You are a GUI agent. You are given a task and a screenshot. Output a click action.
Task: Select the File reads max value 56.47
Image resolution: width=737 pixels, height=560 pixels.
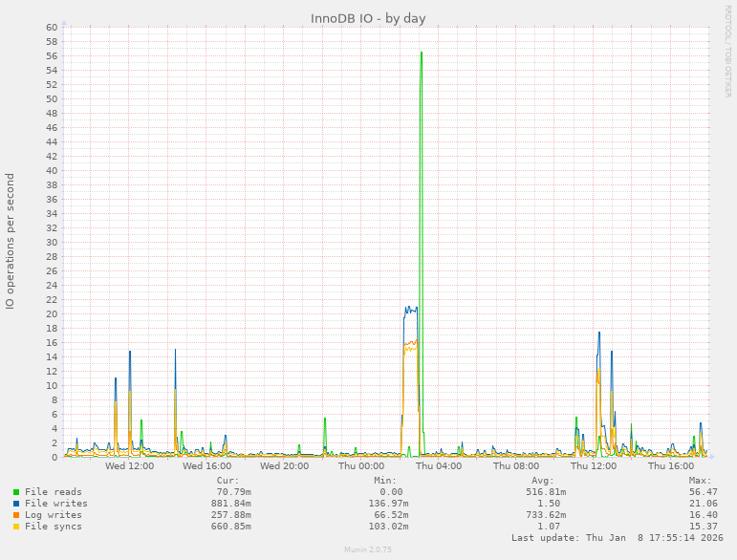pyautogui.click(x=704, y=492)
